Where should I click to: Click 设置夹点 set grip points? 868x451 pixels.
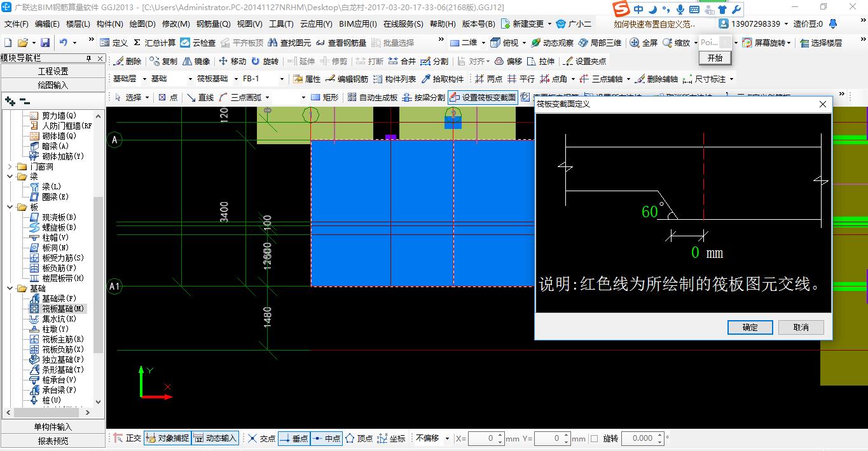pos(585,61)
